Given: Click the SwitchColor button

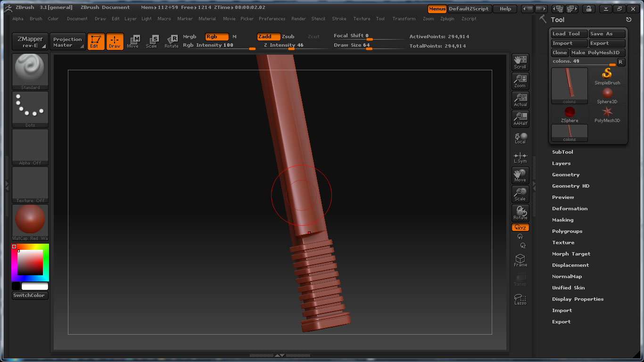Looking at the screenshot, I should 30,296.
